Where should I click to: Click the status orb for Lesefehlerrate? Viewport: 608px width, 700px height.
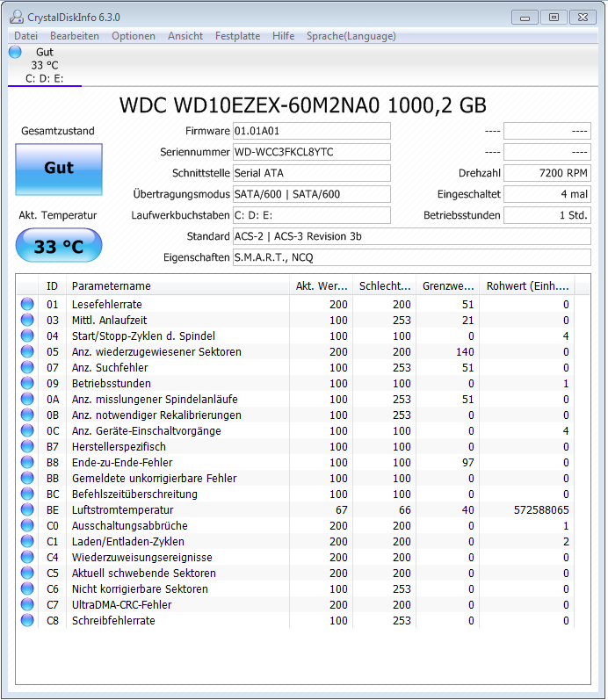(x=27, y=304)
